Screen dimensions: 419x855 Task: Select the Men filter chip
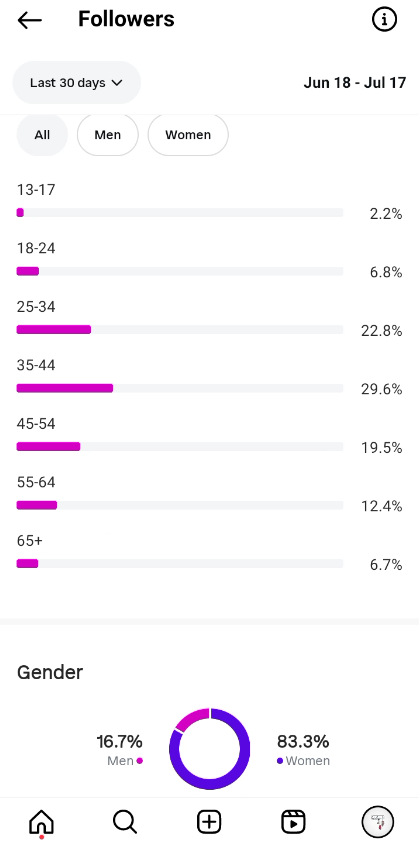pos(107,135)
